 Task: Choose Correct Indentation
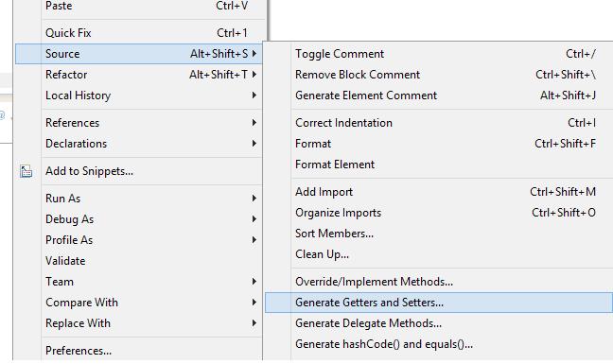pyautogui.click(x=439, y=123)
